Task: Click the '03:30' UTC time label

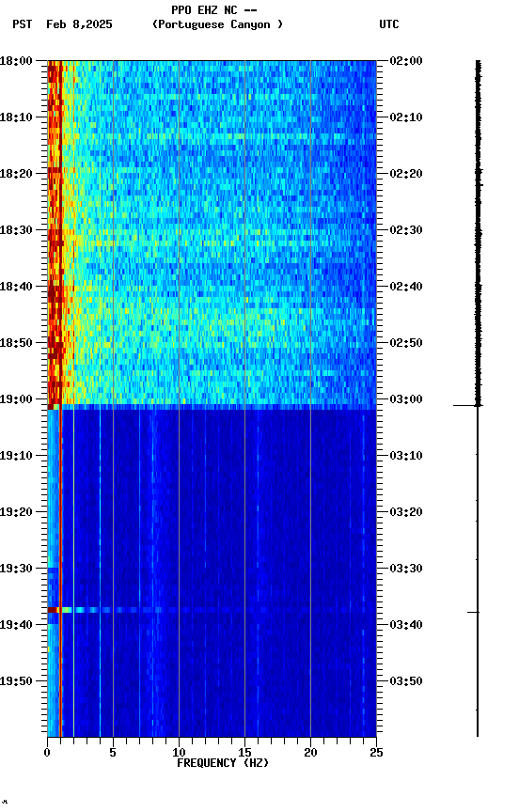Action: click(406, 570)
